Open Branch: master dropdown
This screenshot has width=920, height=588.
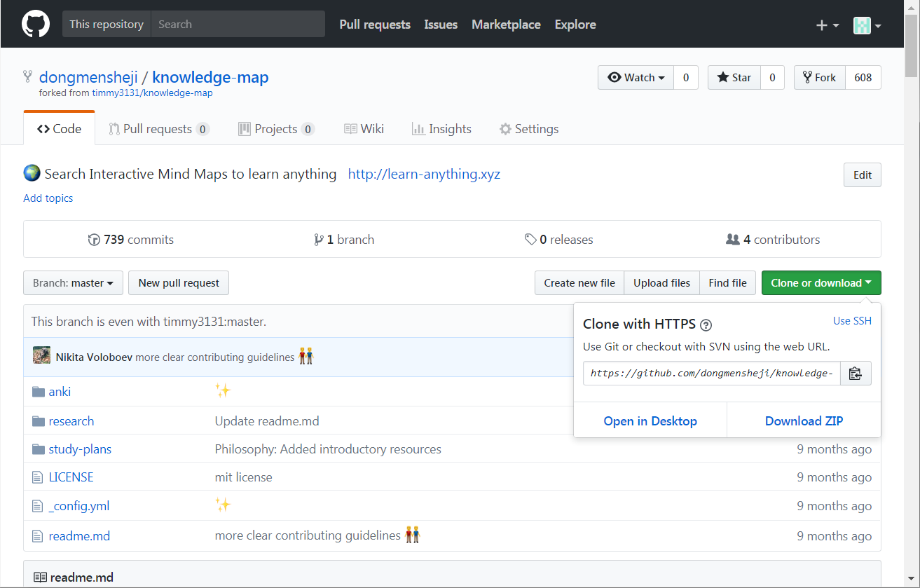click(73, 283)
